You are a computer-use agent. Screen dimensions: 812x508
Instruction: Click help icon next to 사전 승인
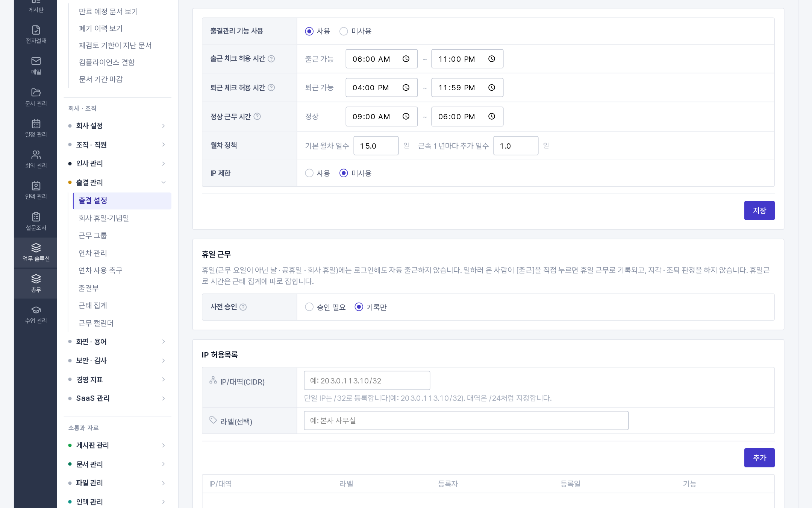coord(243,307)
